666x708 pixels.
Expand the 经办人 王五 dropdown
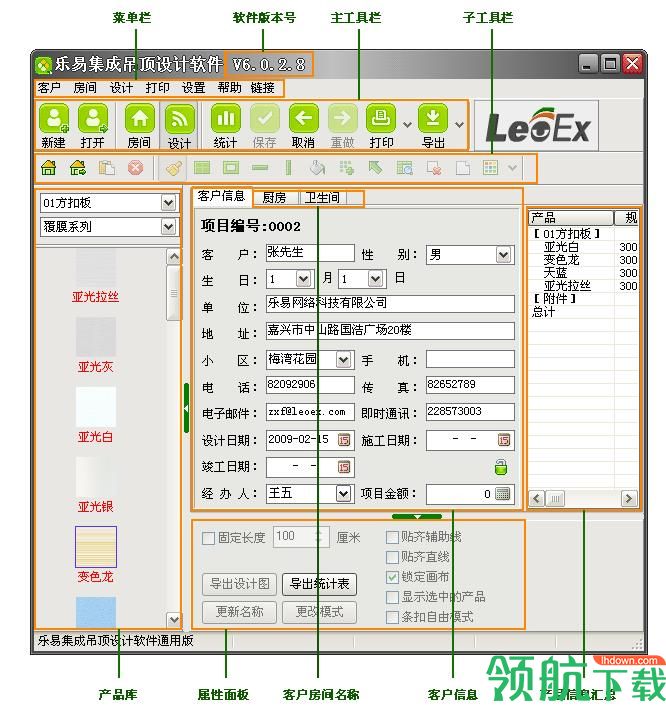pyautogui.click(x=344, y=493)
